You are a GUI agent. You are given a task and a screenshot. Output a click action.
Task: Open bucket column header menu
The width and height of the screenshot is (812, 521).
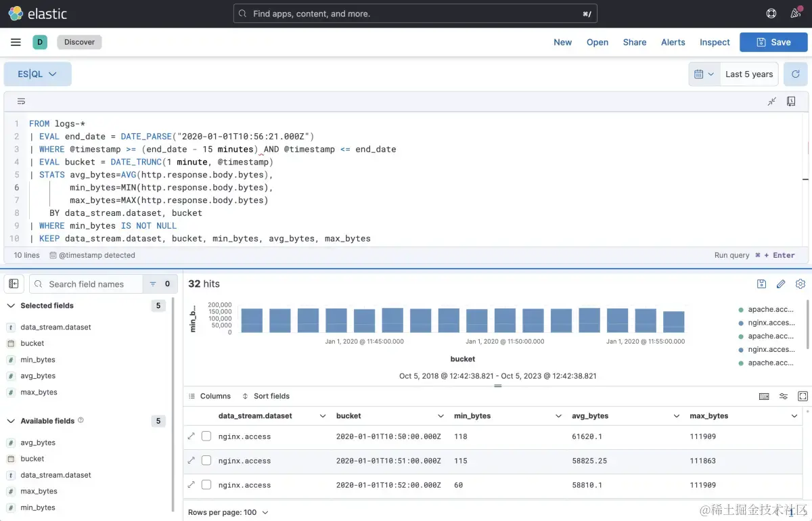tap(441, 416)
